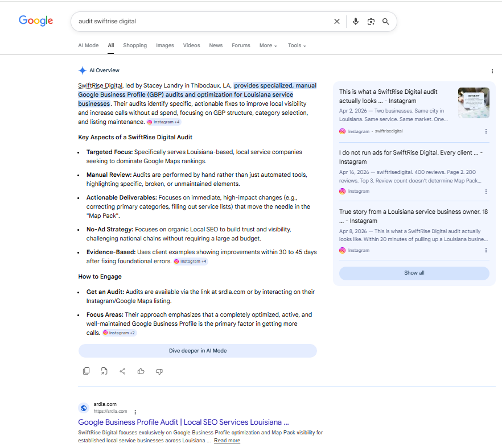This screenshot has width=502, height=448.
Task: Click the 'No-Ad Strategy:' bullet text
Action: (x=110, y=230)
